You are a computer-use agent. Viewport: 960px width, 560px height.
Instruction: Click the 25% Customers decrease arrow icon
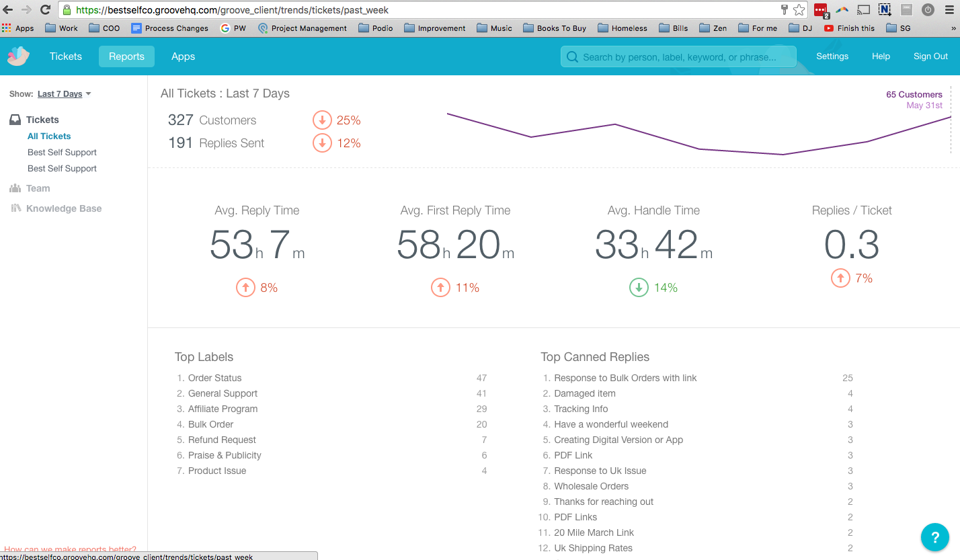coord(321,120)
